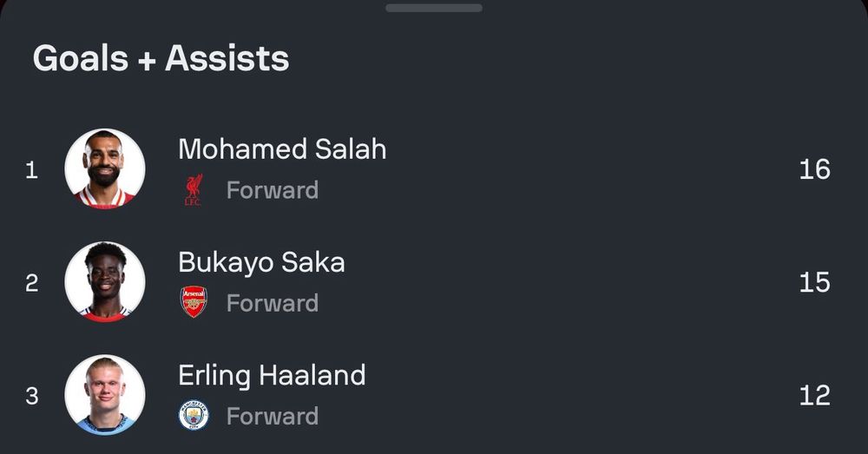The image size is (868, 454).
Task: Click Forward label under Mohamed Salah
Action: (x=272, y=190)
